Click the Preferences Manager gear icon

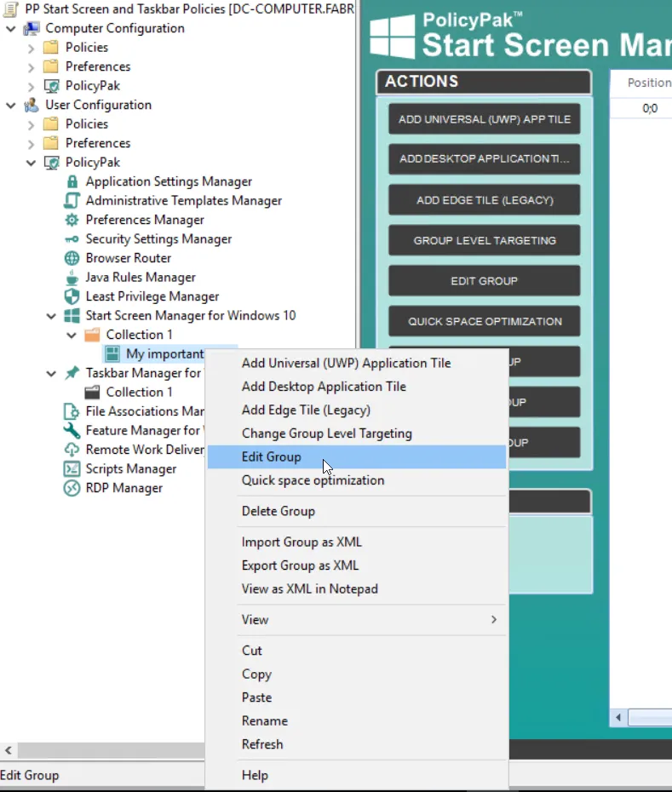coord(72,220)
